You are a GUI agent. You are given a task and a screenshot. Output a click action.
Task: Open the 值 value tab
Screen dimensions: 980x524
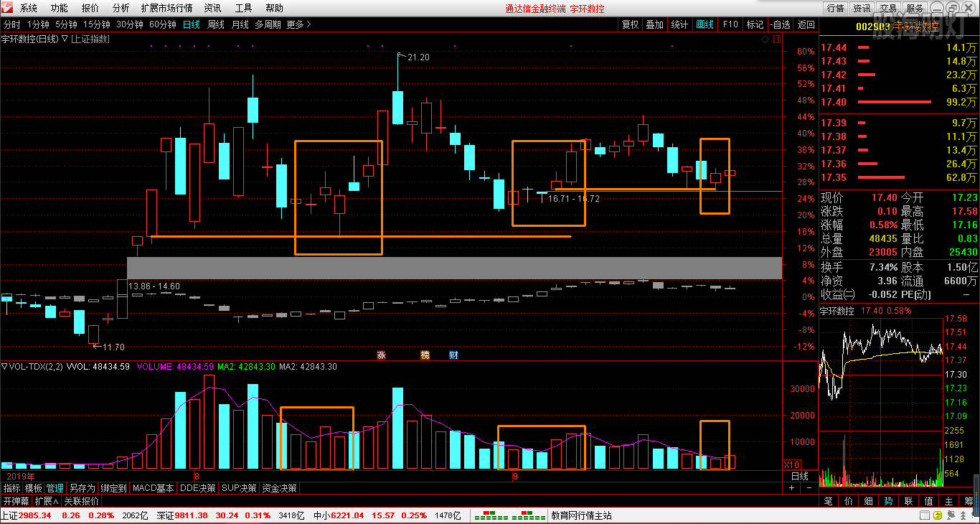[928, 501]
